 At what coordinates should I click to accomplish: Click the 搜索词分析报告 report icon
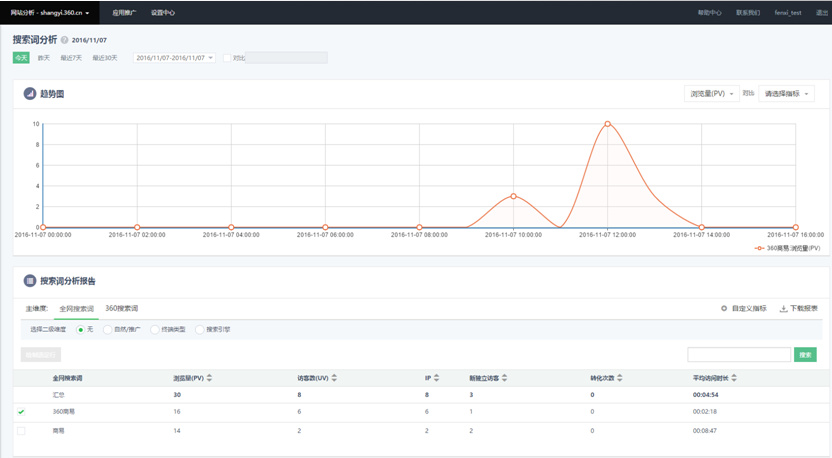pos(29,281)
